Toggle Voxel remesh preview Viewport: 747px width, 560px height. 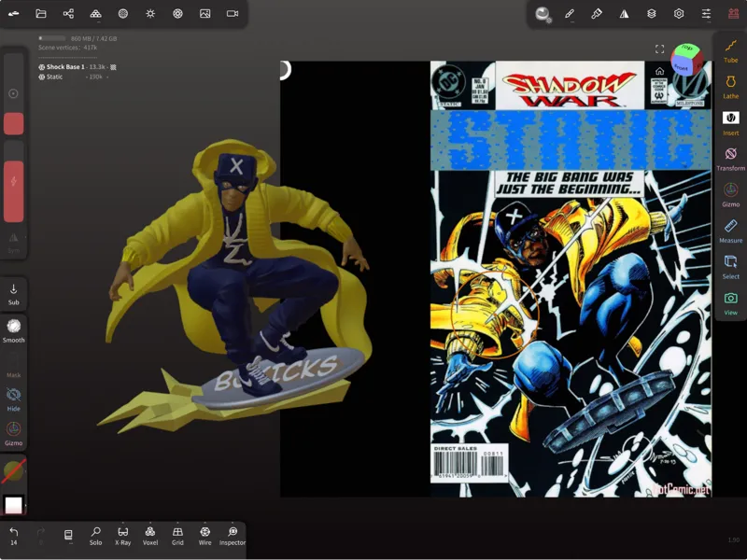click(x=150, y=536)
